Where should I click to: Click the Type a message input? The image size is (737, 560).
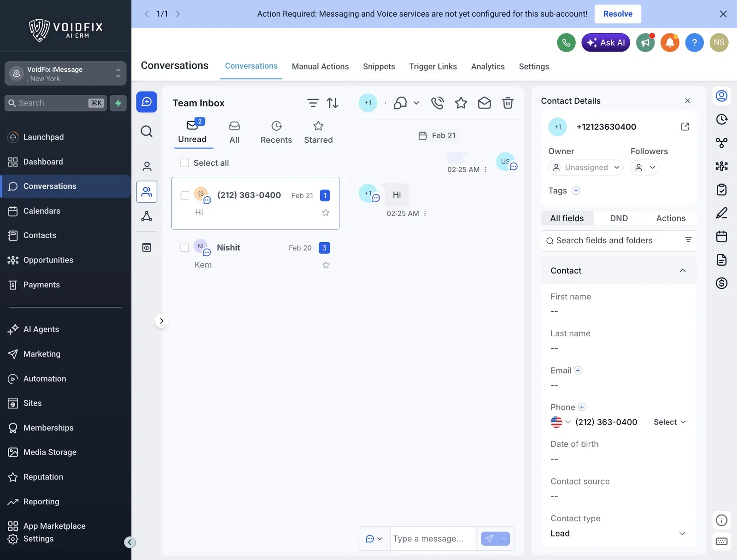pyautogui.click(x=433, y=539)
